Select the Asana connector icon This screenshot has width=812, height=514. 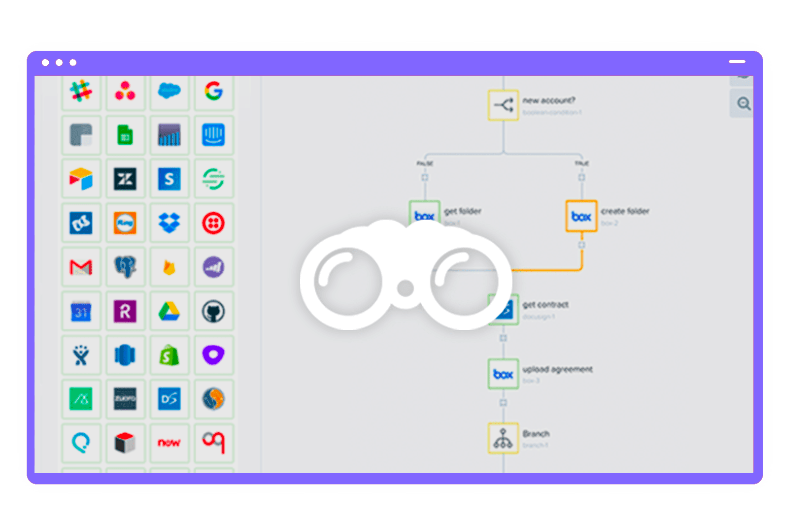[125, 92]
